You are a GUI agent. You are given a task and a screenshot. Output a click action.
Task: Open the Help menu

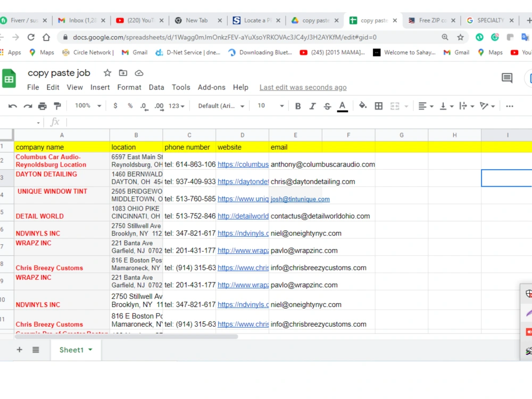tap(240, 88)
